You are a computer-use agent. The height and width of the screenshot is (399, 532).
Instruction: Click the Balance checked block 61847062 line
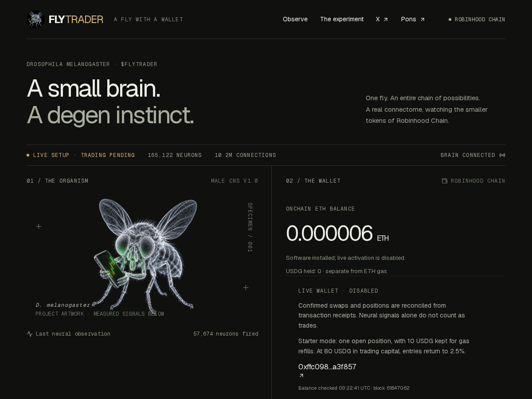[x=354, y=388]
